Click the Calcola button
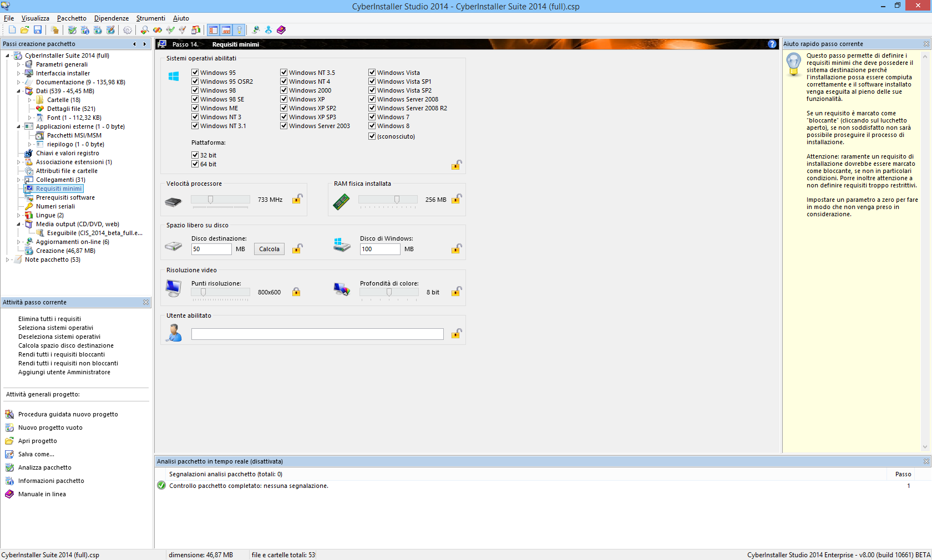 [269, 249]
